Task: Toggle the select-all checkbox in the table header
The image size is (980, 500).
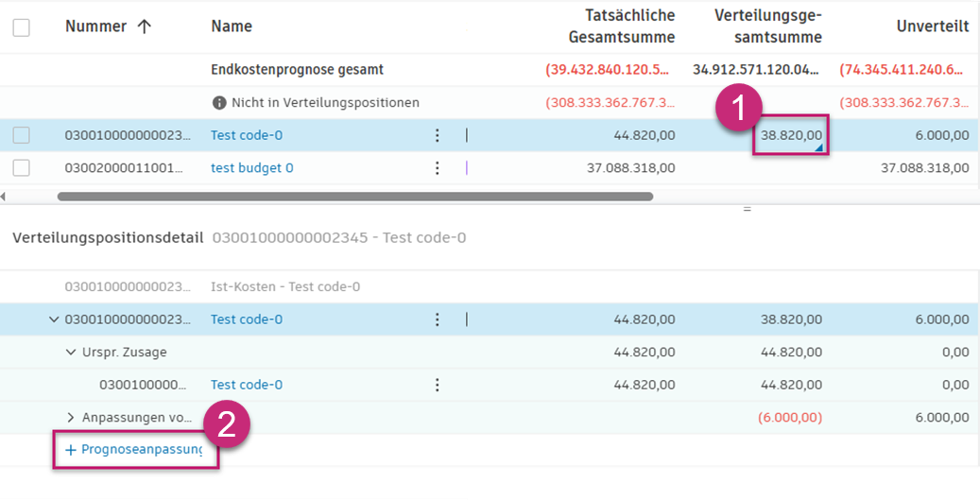Action: coord(21,27)
